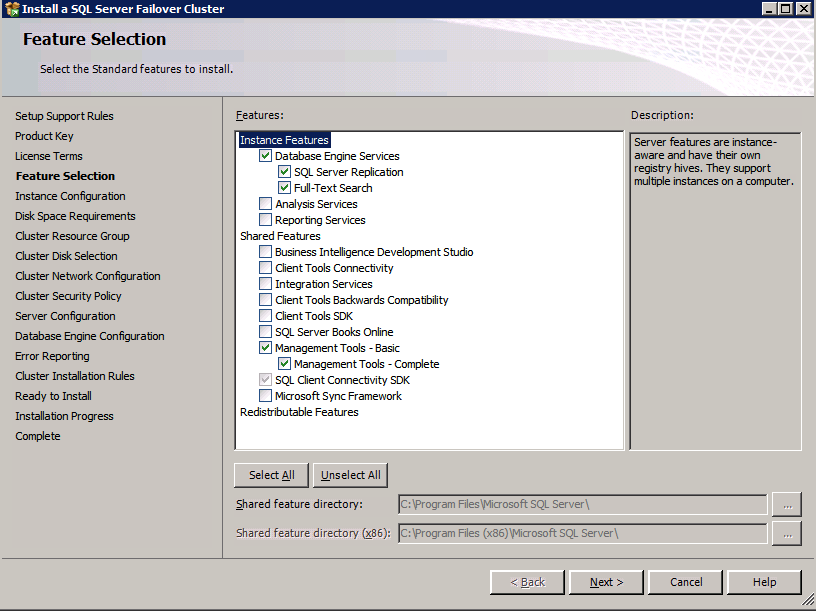Select Instance Features tree header
This screenshot has width=816, height=611.
click(x=284, y=140)
